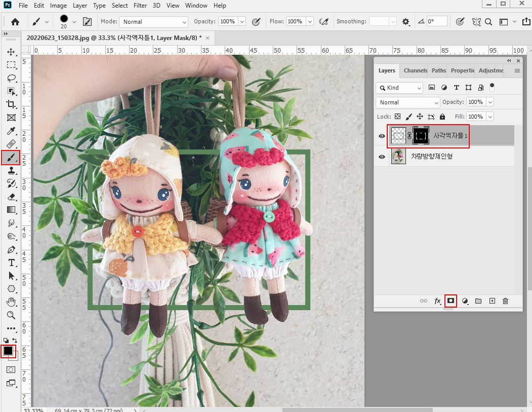The height and width of the screenshot is (412, 532).
Task: Open the Layers panel flyout menu
Action: click(x=517, y=70)
